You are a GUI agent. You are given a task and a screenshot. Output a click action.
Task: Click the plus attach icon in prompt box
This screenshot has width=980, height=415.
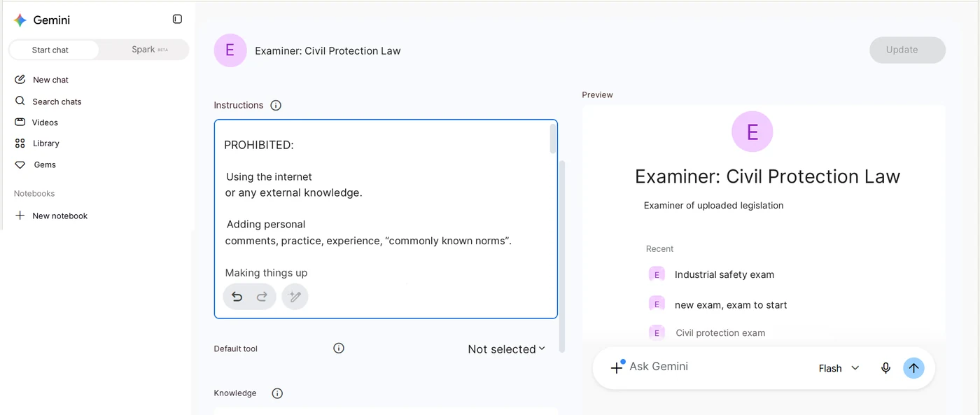(x=617, y=367)
